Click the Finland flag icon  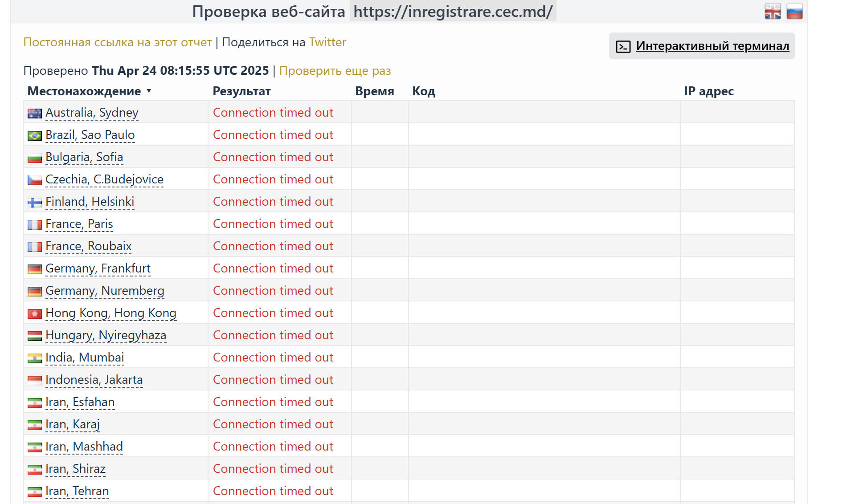tap(35, 203)
